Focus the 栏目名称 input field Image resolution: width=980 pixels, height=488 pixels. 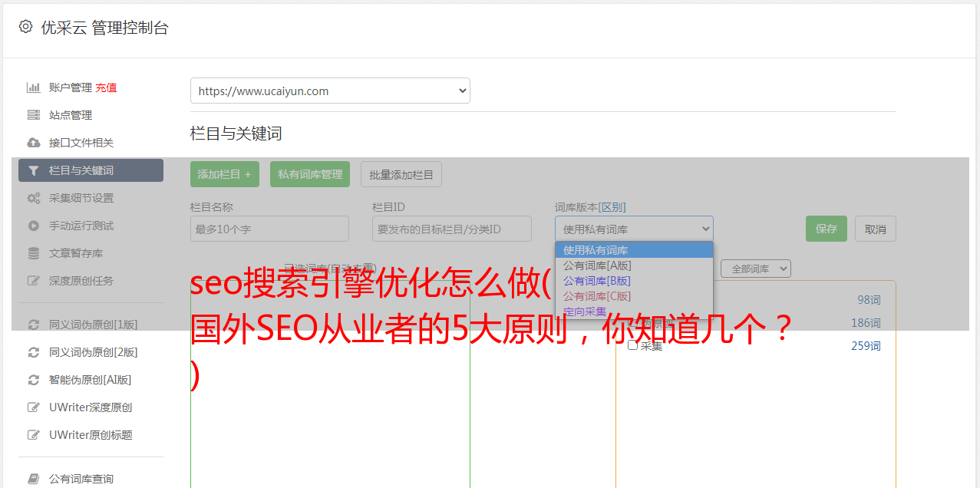(269, 229)
